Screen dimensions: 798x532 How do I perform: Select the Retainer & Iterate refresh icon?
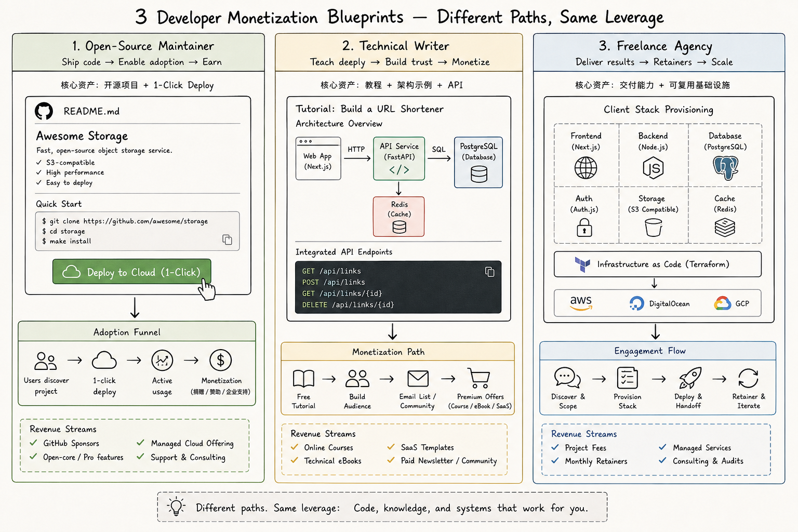(748, 378)
